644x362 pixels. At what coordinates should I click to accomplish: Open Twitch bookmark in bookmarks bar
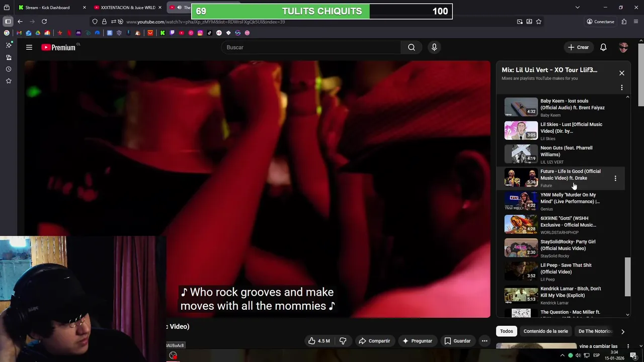pos(172,33)
